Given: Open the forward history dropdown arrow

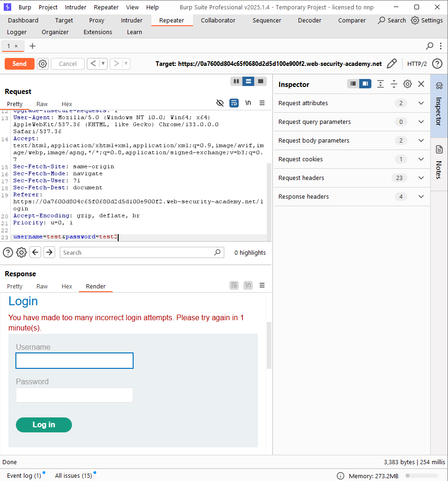Looking at the screenshot, I should click(x=126, y=64).
